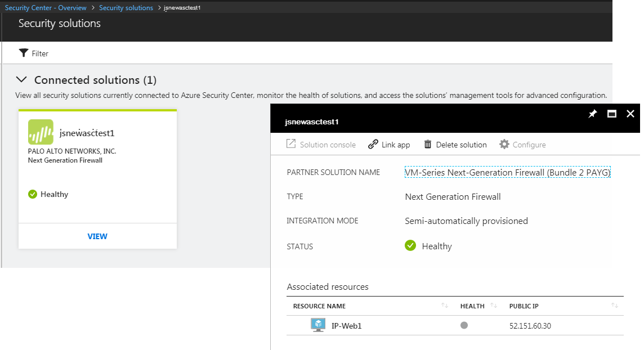Viewport: 644px width, 350px height.
Task: Click the IP-Web1 virtual machine icon
Action: click(318, 325)
